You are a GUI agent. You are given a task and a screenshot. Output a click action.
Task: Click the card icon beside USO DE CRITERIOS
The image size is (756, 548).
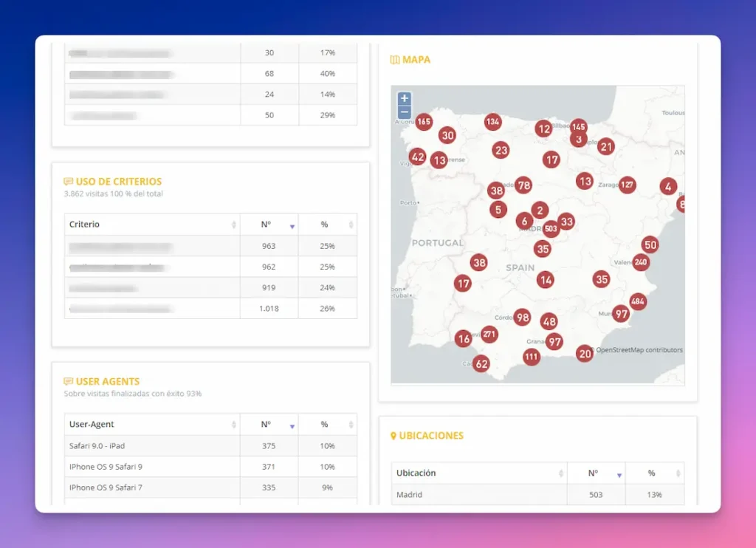coord(67,181)
